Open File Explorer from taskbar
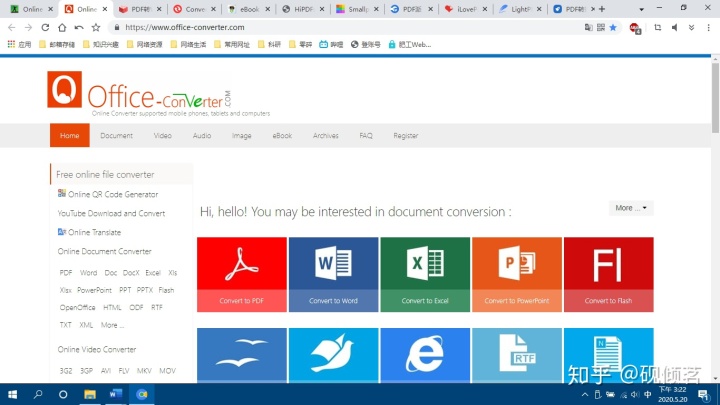The height and width of the screenshot is (405, 720). coord(90,394)
